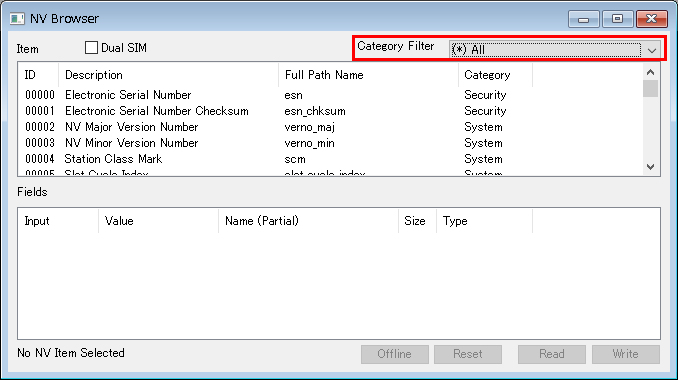Click the esn path name cell
Image resolution: width=678 pixels, height=380 pixels.
coord(294,95)
